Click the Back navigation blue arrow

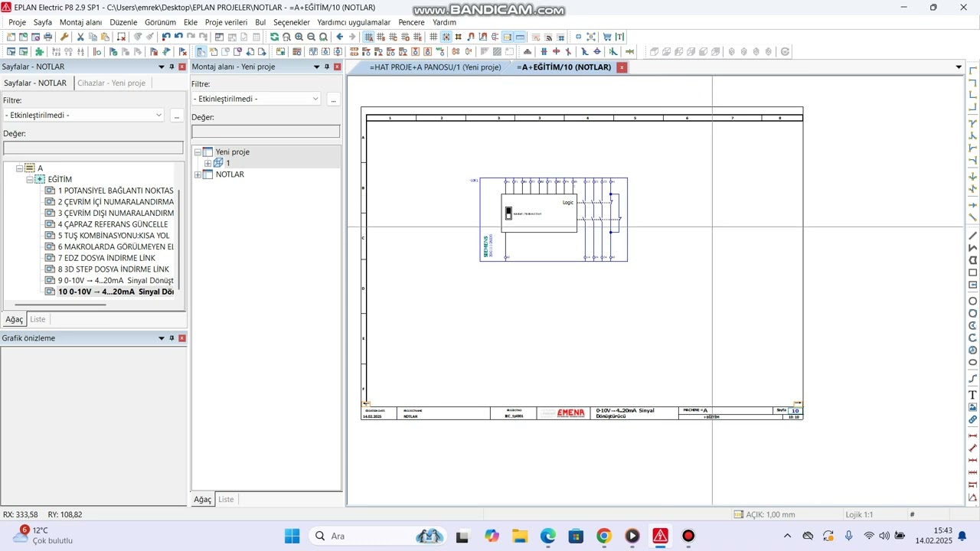click(339, 37)
